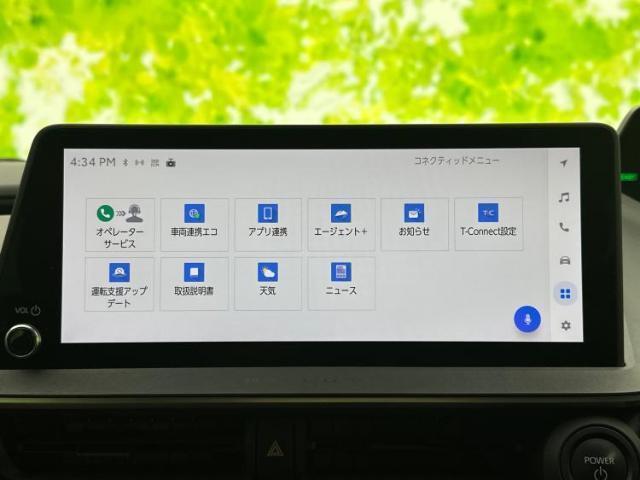Launch エージェント+ tile

tap(341, 225)
